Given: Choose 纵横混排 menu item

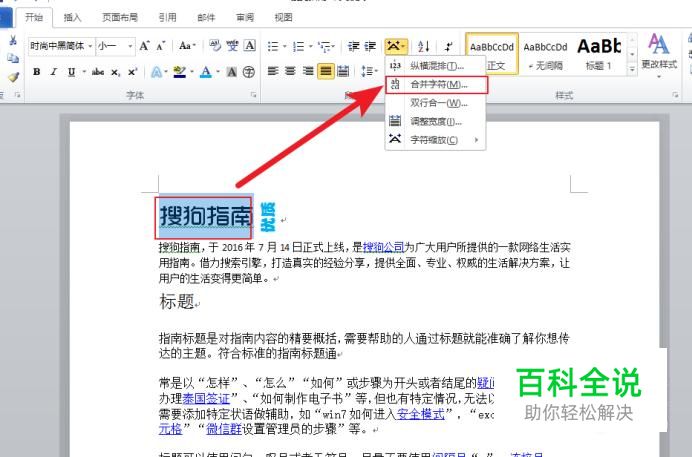Looking at the screenshot, I should pos(436,66).
